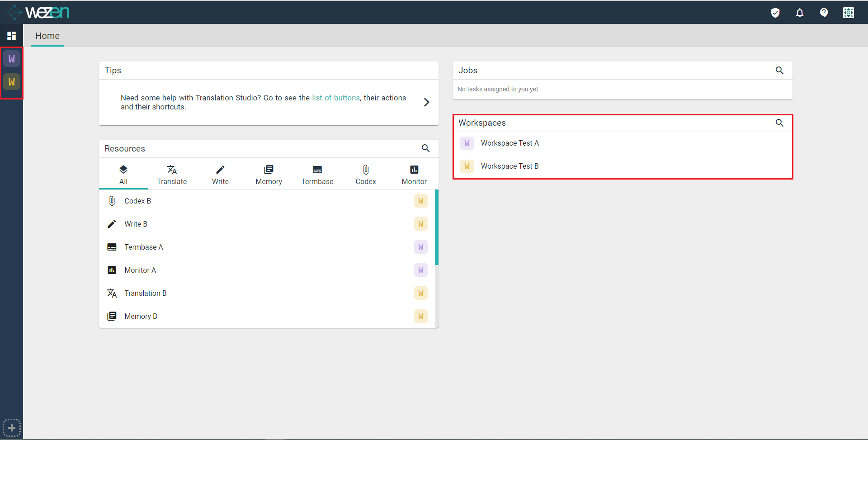Image resolution: width=868 pixels, height=488 pixels.
Task: Click the memory icon for Memory B
Action: [x=112, y=316]
